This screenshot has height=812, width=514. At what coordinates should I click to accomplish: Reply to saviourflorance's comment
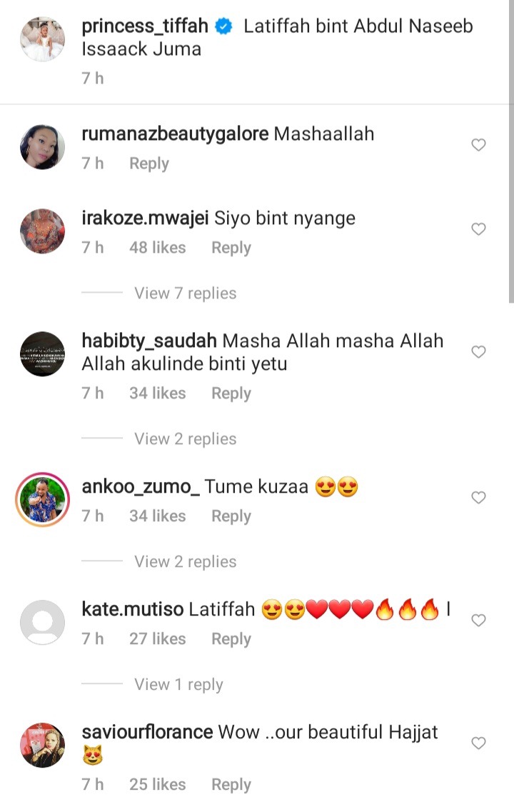(231, 785)
